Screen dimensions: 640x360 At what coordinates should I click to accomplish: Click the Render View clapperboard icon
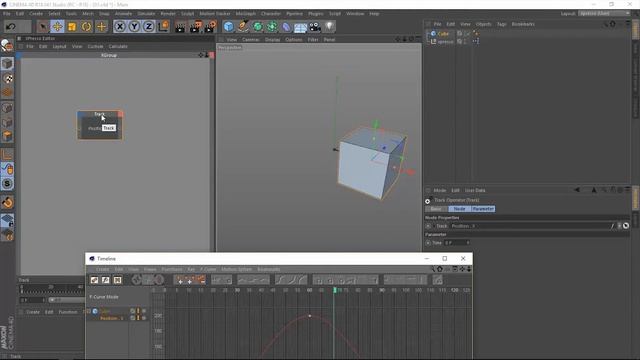[x=180, y=27]
